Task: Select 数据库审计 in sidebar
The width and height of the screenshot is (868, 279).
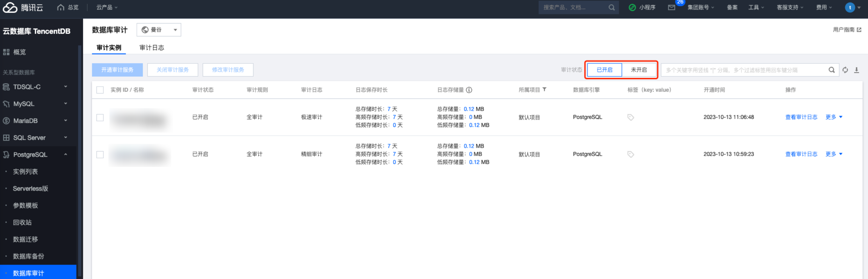Action: pyautogui.click(x=38, y=273)
